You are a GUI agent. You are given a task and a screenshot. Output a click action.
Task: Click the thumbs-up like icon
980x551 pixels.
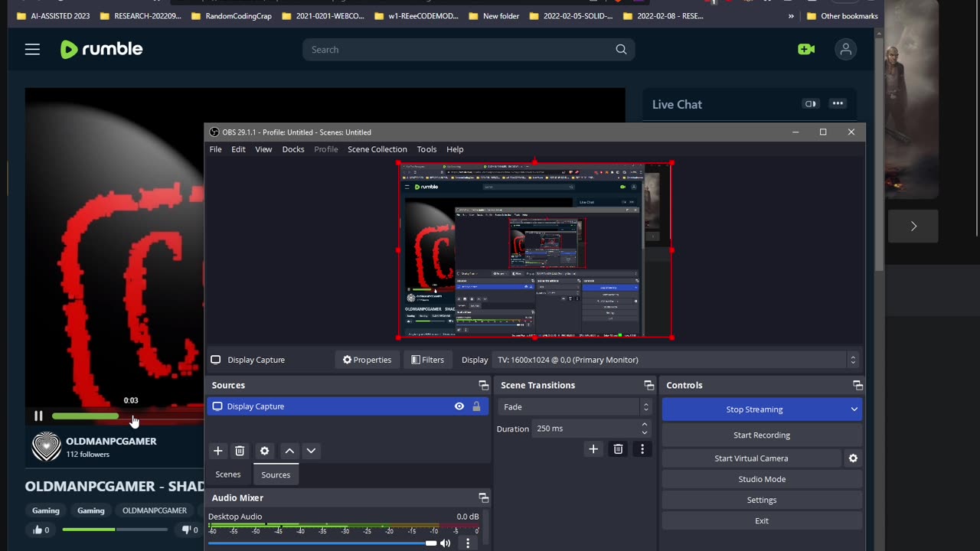click(36, 530)
